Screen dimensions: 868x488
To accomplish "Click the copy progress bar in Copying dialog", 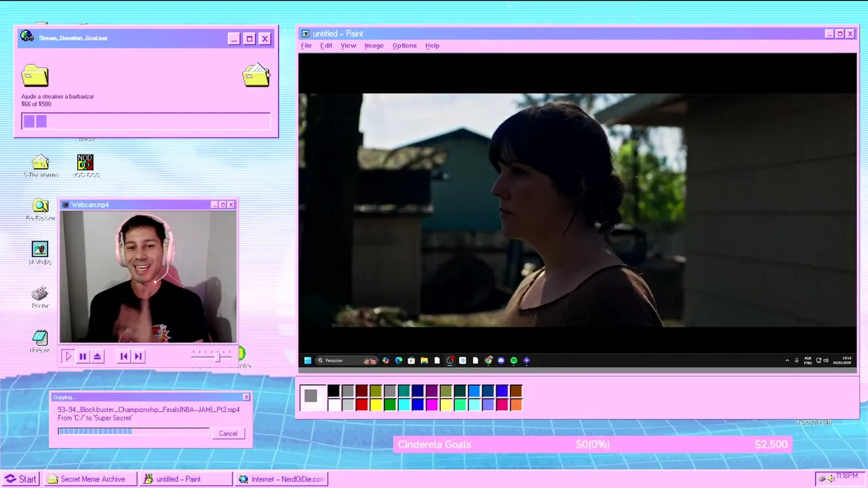I will click(x=133, y=431).
